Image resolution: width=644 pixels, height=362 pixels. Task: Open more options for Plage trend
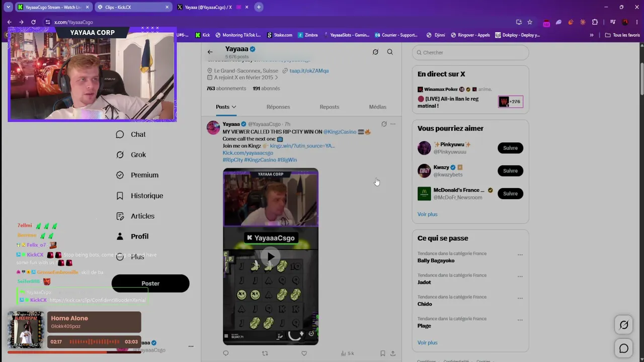(520, 320)
